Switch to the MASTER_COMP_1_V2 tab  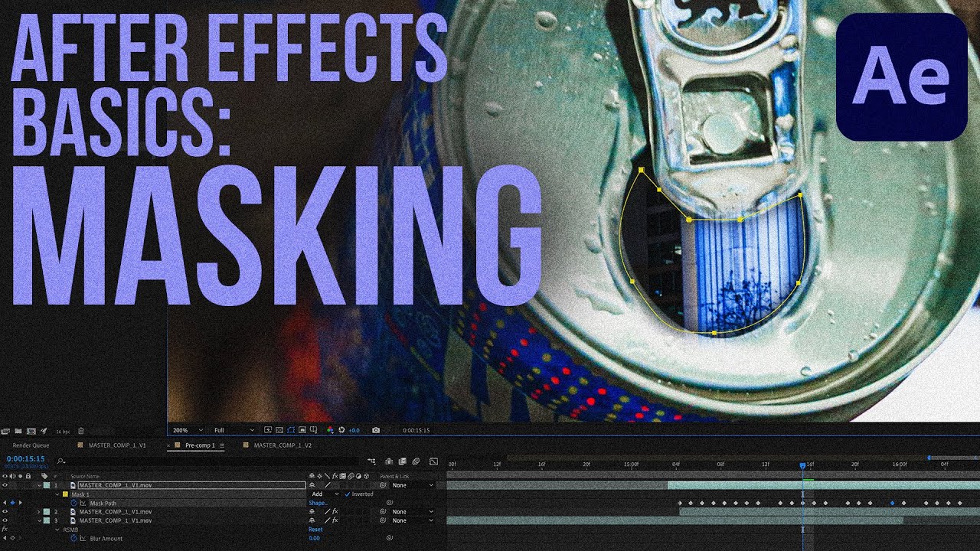[x=283, y=445]
